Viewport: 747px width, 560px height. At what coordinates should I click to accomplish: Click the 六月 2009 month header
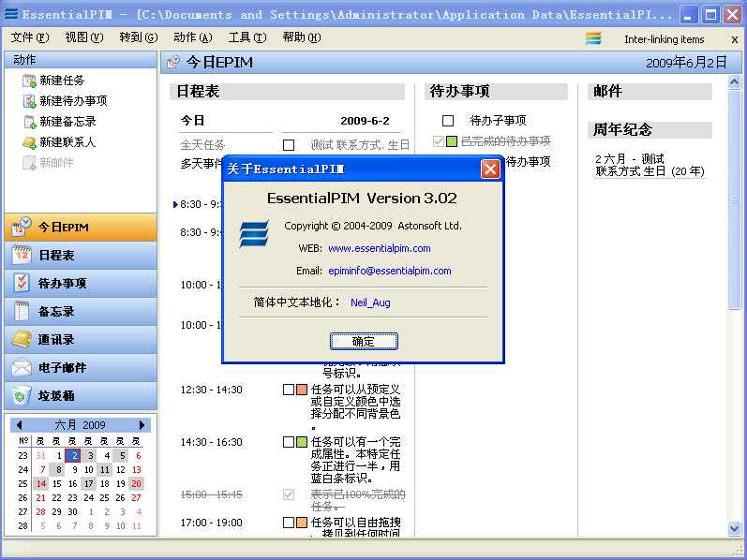(80, 425)
